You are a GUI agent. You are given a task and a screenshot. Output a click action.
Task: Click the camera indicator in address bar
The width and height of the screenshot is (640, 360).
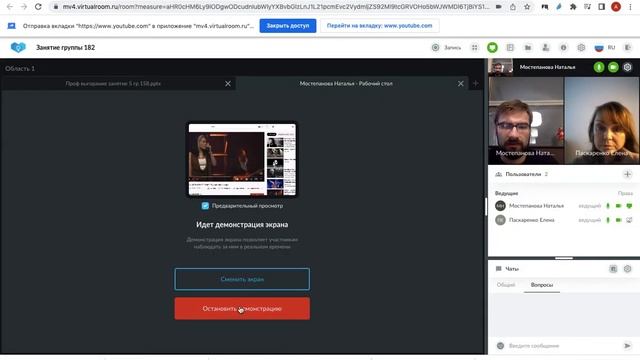(498, 7)
